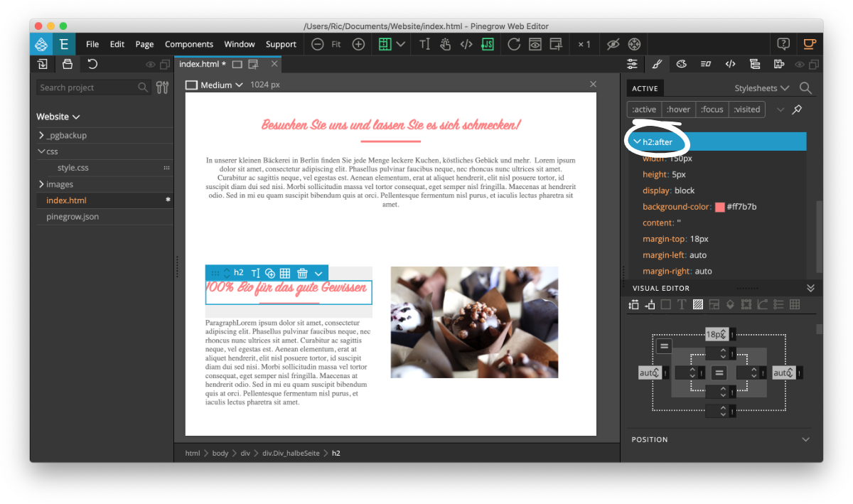
Task: Open the Properties sliders panel tab
Action: tap(633, 64)
